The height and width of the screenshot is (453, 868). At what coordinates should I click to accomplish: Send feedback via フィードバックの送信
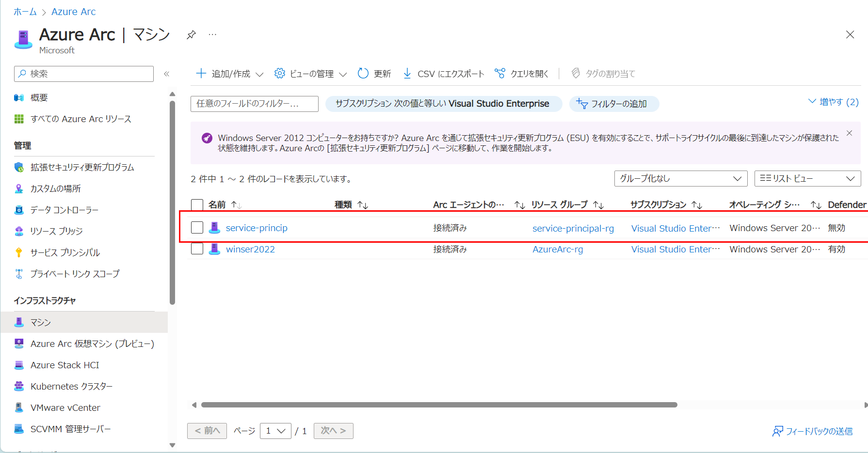812,431
